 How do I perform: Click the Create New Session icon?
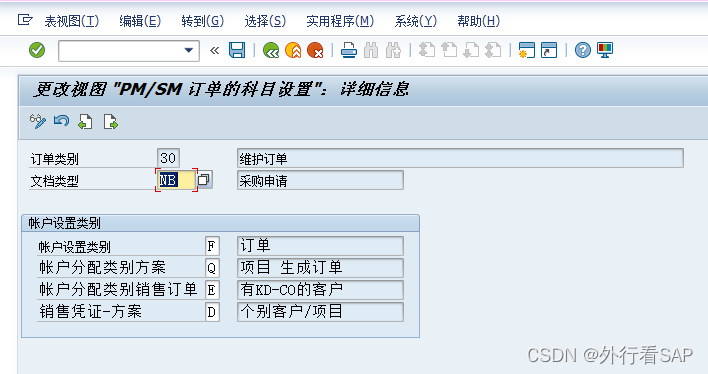pyautogui.click(x=526, y=50)
